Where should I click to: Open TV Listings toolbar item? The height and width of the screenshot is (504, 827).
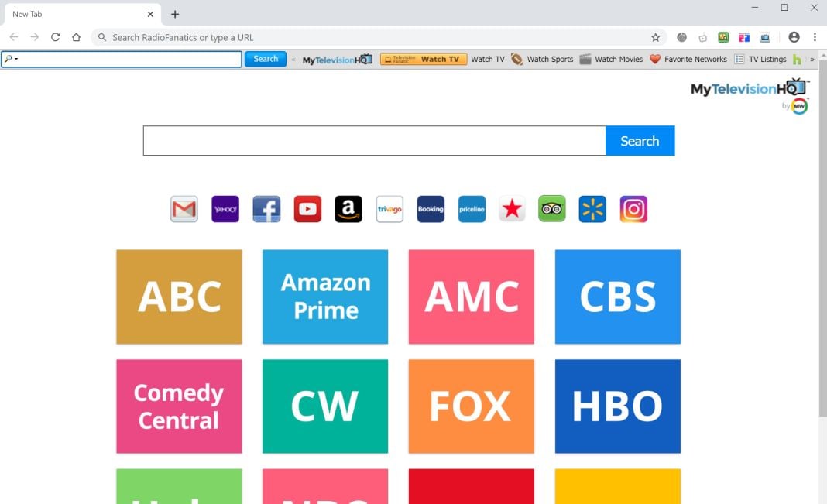(760, 60)
